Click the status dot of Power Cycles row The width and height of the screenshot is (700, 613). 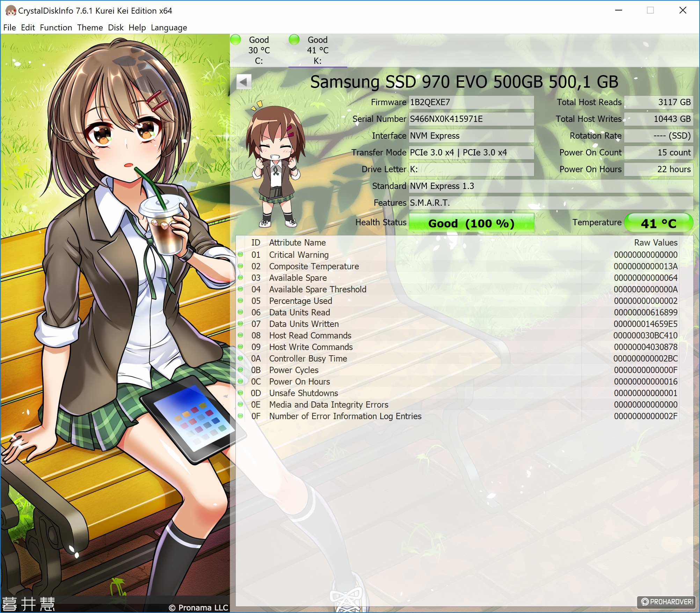pyautogui.click(x=241, y=370)
